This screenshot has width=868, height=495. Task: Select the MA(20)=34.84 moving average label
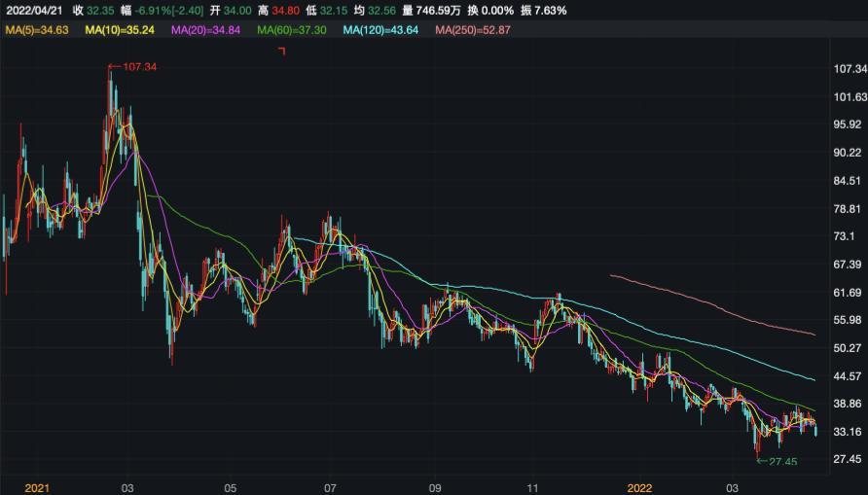point(206,30)
